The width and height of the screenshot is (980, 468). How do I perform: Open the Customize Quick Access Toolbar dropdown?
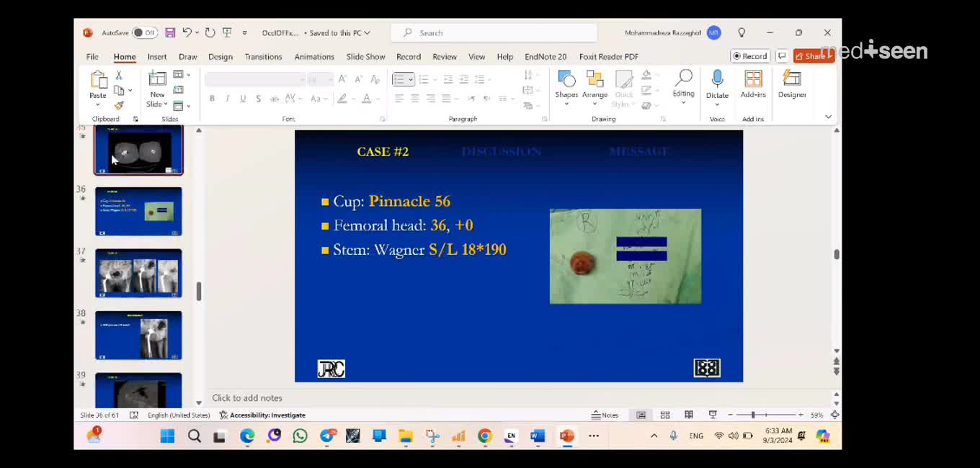coord(245,33)
